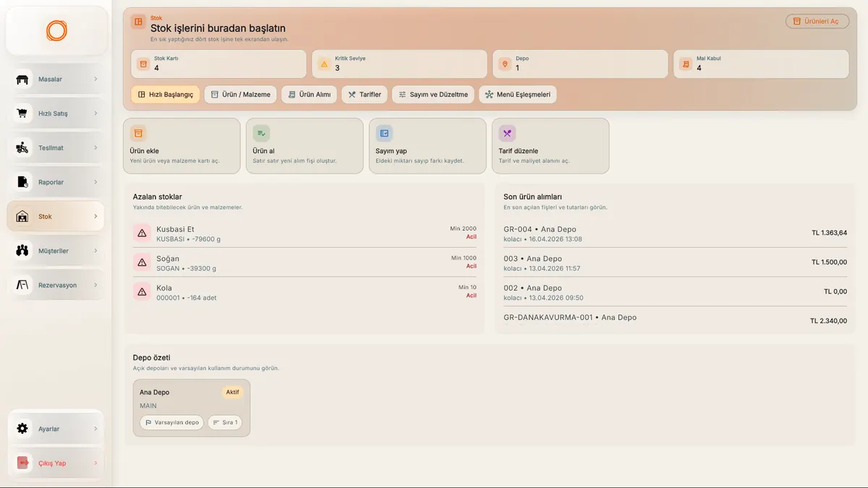
Task: Select the Varsayılan depo chip
Action: (x=172, y=422)
